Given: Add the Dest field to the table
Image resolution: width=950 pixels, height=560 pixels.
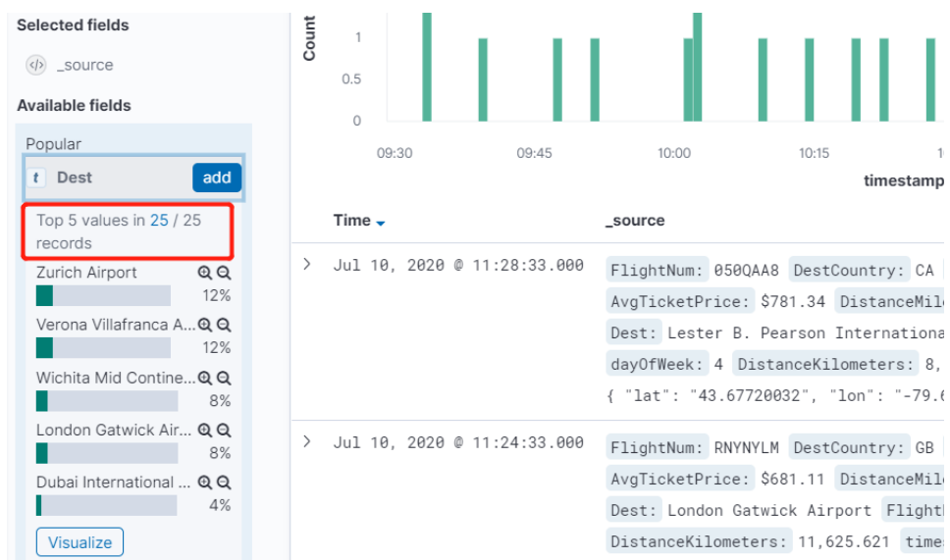Looking at the screenshot, I should [217, 178].
